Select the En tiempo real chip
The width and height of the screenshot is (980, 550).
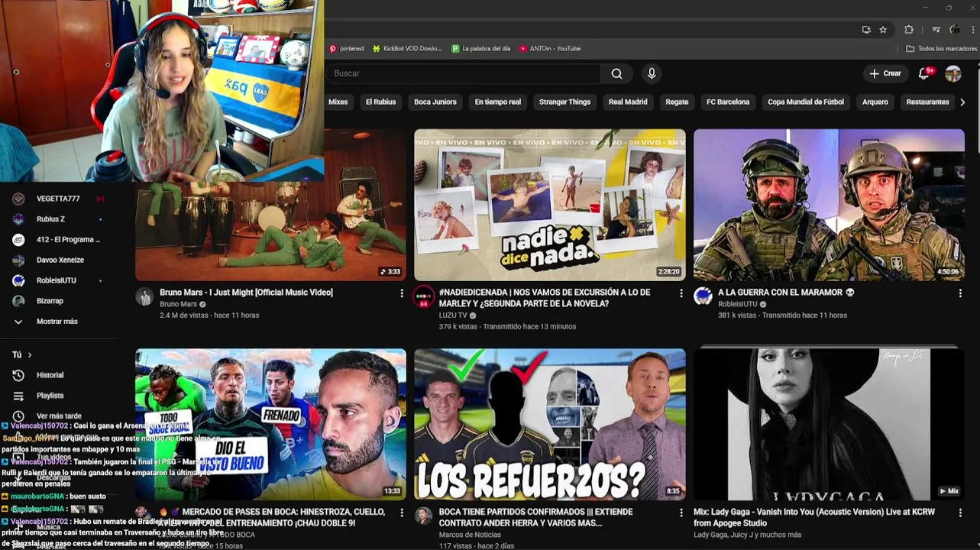(x=498, y=102)
